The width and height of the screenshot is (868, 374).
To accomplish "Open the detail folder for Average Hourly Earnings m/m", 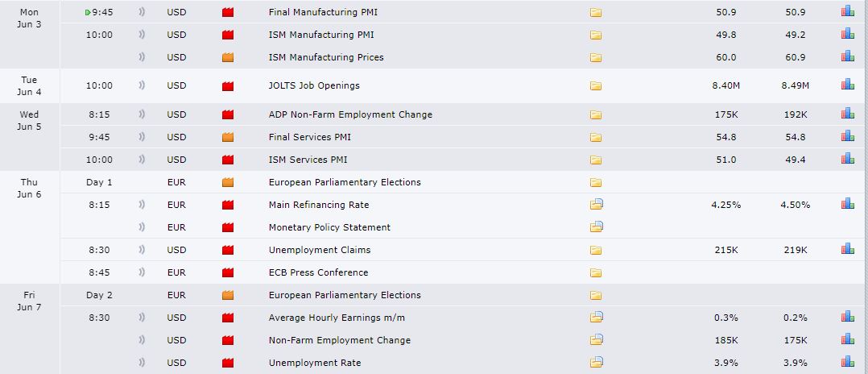I will [597, 318].
